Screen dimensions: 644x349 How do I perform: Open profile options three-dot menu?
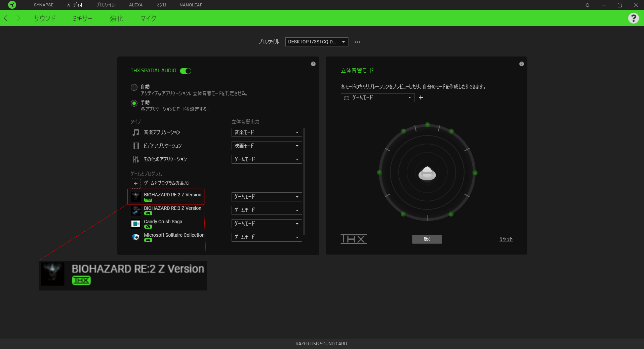tap(357, 42)
